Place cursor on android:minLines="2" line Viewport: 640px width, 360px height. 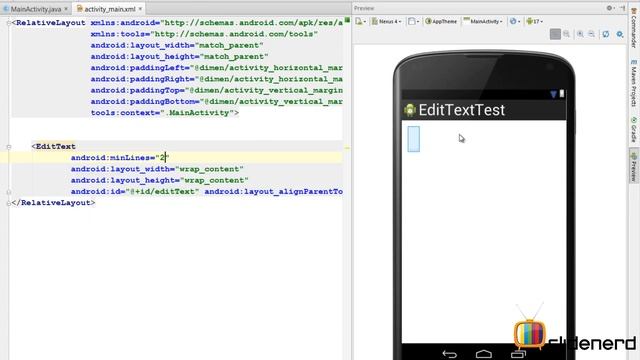click(120, 158)
